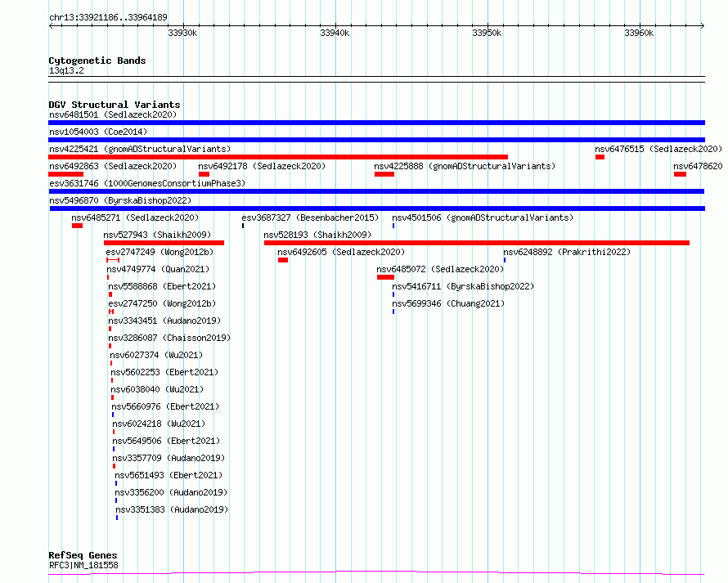
Task: Click nsv5416711 (ByrskaBishop2022) label
Action: click(x=463, y=286)
